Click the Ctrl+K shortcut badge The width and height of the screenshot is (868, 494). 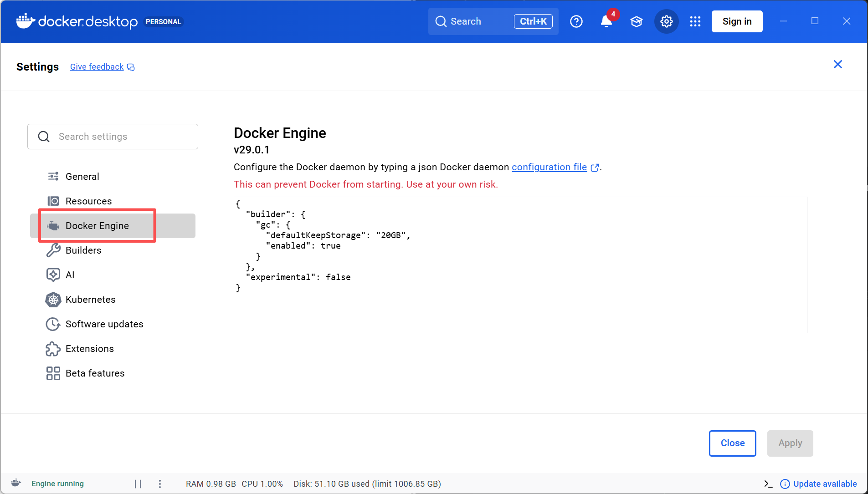533,21
